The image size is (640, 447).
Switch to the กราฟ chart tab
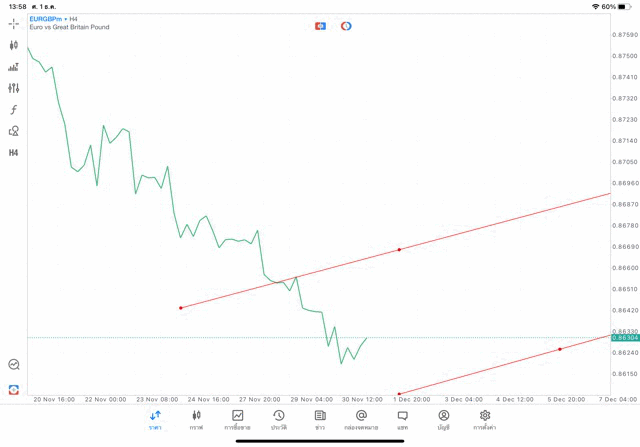point(196,420)
